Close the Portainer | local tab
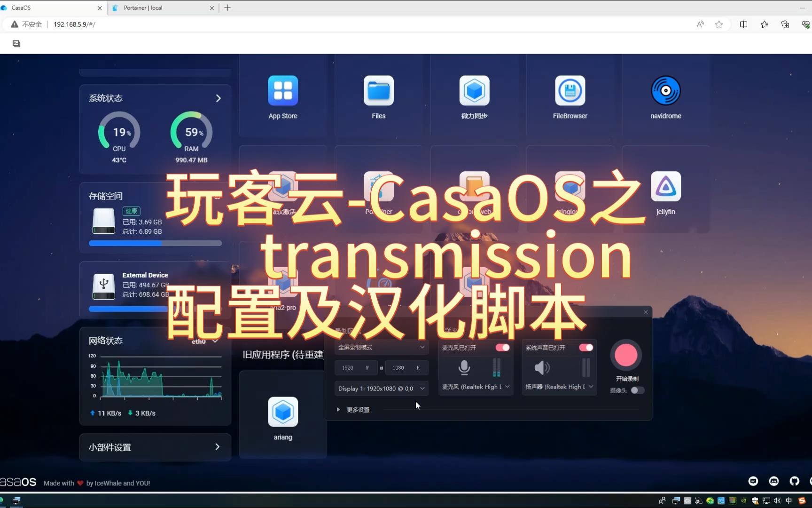The width and height of the screenshot is (812, 508). [x=211, y=8]
